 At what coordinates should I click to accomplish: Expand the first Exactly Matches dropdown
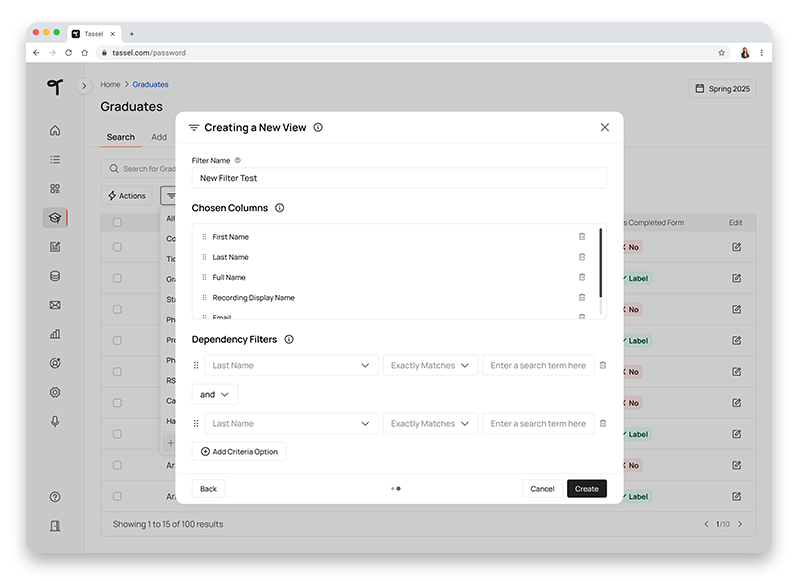(430, 366)
